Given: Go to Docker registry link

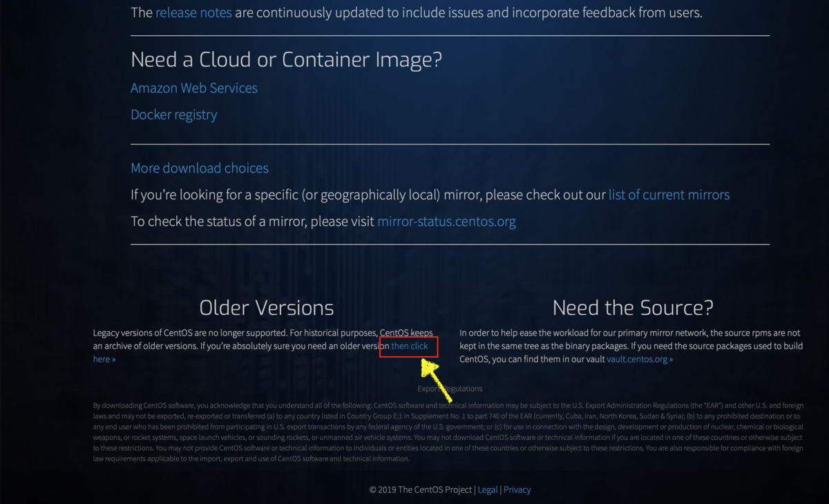Looking at the screenshot, I should [174, 115].
